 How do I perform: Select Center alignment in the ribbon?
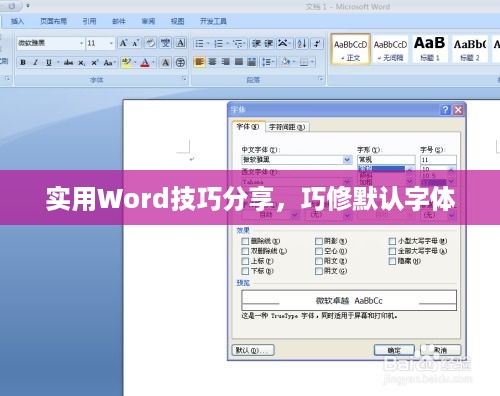click(212, 62)
